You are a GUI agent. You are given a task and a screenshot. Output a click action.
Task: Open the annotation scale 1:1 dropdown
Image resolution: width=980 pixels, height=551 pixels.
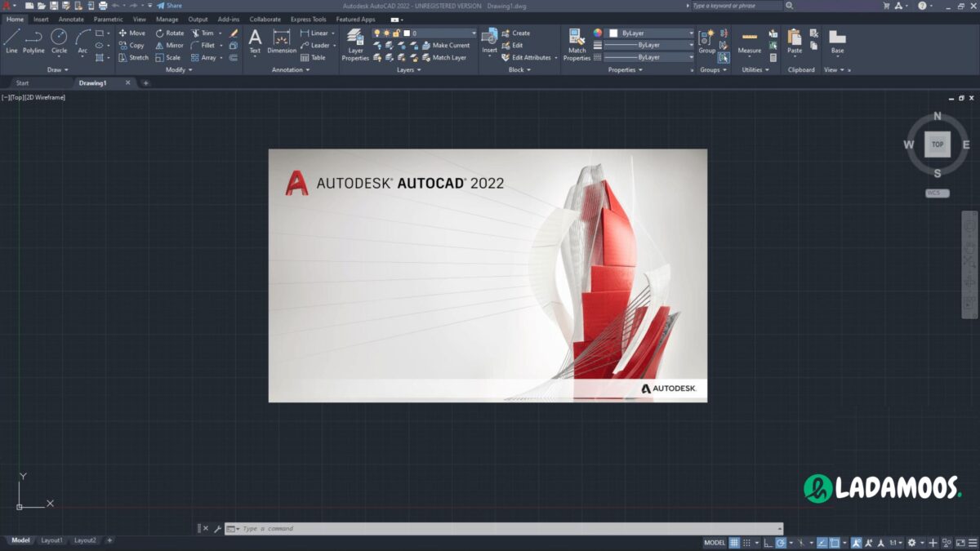coord(895,543)
